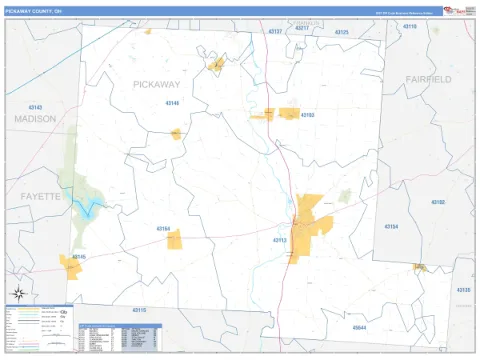Image resolution: width=480 pixels, height=360 pixels.
Task: Click the ZIP code index table
Action: tap(120, 337)
